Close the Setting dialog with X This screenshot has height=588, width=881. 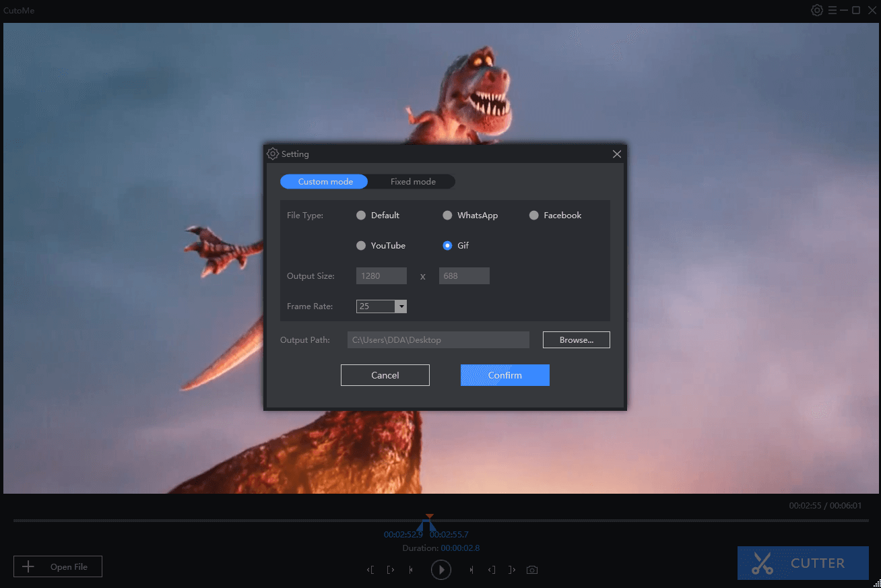coord(616,154)
